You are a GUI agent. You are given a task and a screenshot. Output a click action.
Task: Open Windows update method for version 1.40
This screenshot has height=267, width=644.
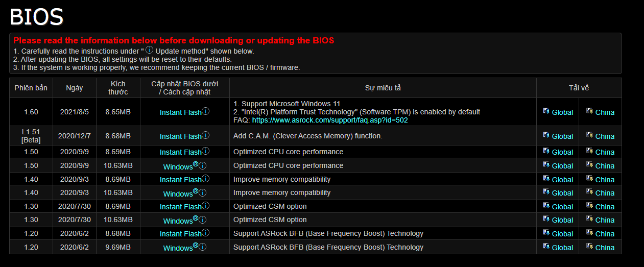(x=178, y=193)
